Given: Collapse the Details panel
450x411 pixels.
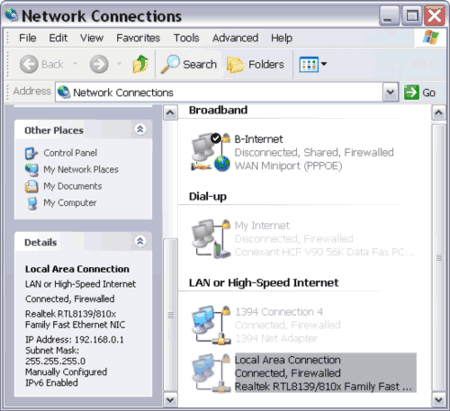Looking at the screenshot, I should point(140,241).
